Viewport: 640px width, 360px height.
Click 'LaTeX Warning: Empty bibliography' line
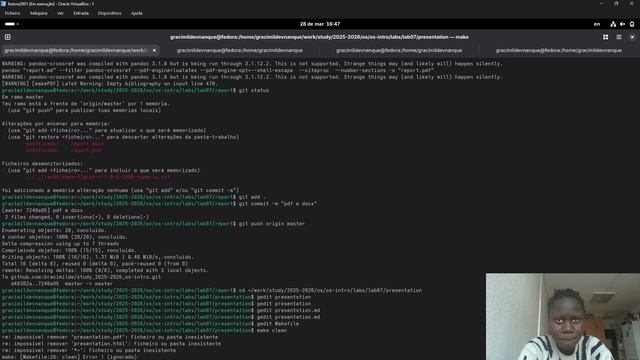point(109,84)
